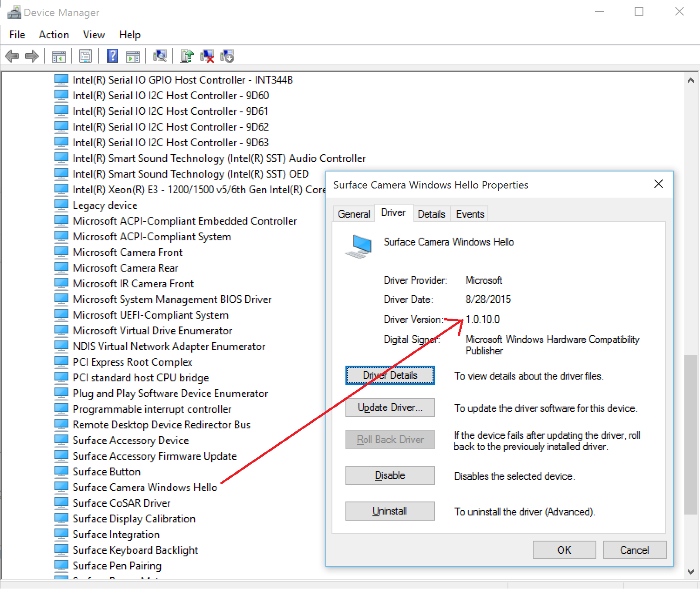The width and height of the screenshot is (700, 589).
Task: Select Microsoft ACPI-Compliant Embedded Controller
Action: 185,221
